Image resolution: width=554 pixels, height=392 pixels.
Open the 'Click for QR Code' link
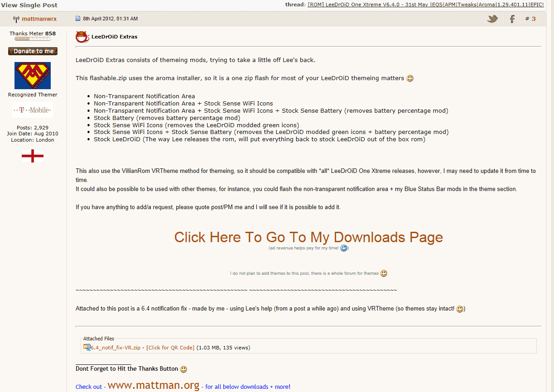tap(170, 348)
